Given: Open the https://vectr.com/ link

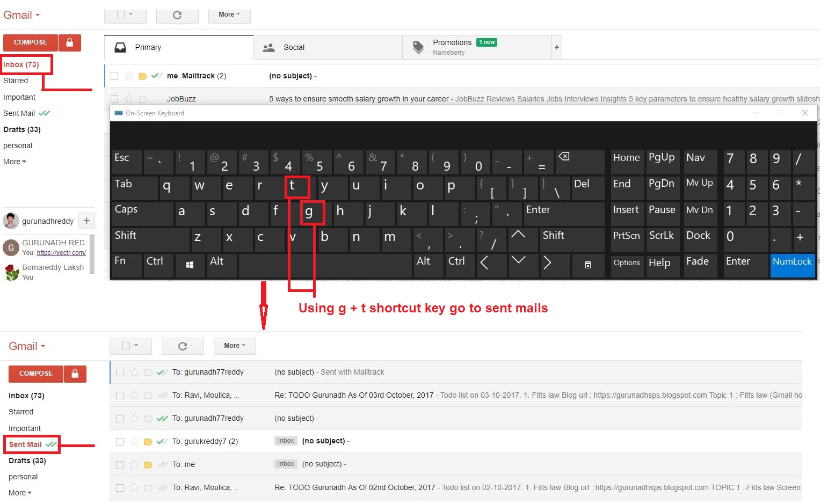Looking at the screenshot, I should pyautogui.click(x=61, y=252).
